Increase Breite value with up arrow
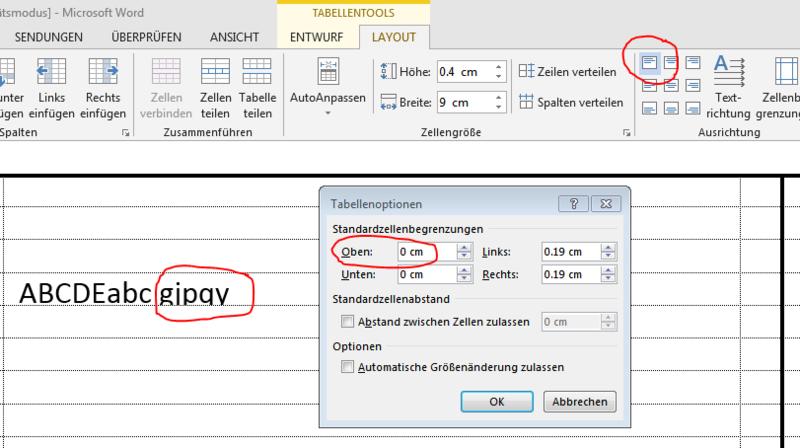Viewport: 800px width, 448px height. (498, 97)
